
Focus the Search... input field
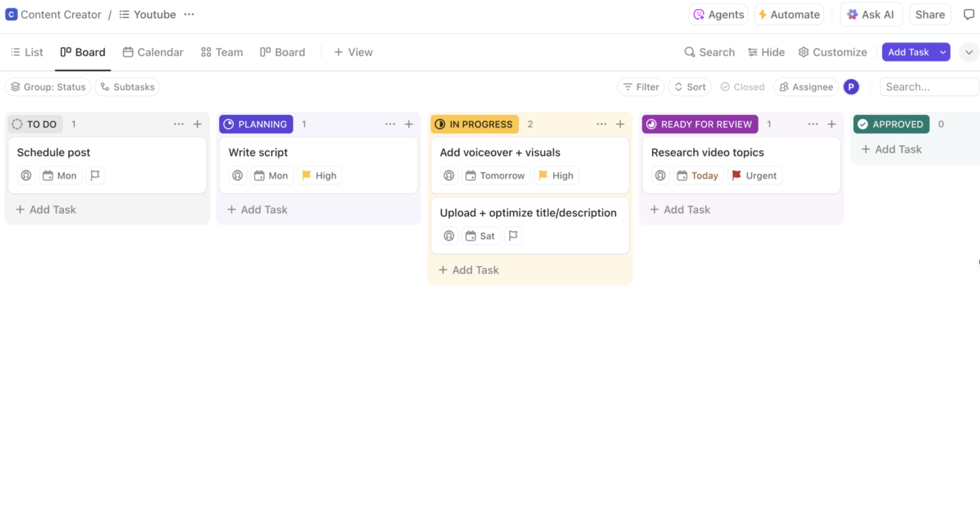point(930,87)
